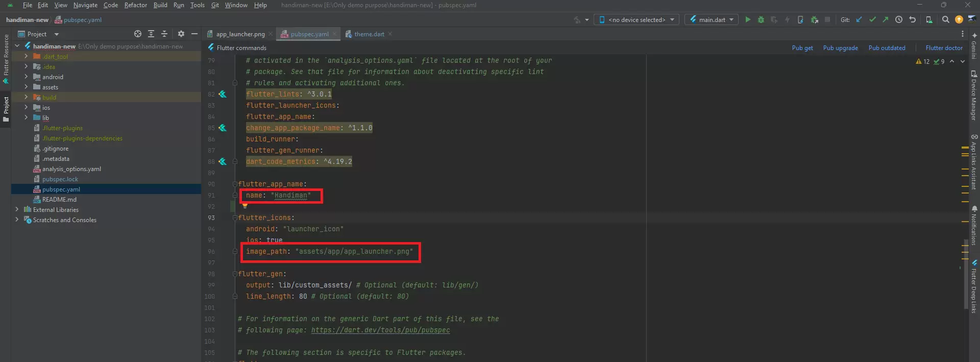Open the main.dart run configuration dropdown
The height and width of the screenshot is (362, 980).
point(712,19)
